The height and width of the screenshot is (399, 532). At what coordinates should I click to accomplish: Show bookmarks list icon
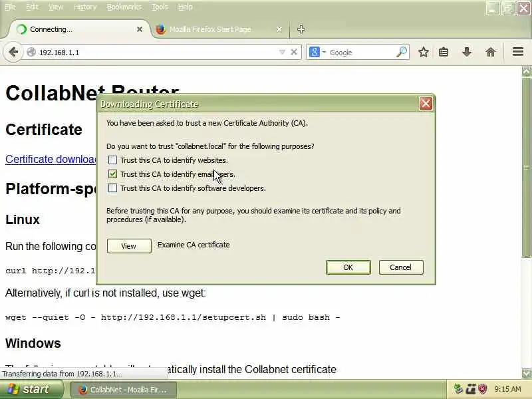[444, 53]
